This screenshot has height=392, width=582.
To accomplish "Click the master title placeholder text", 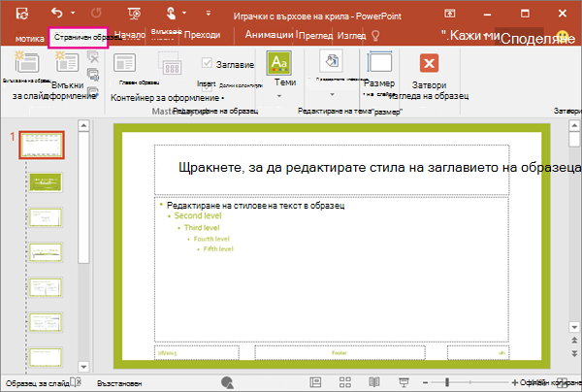I will 379,168.
